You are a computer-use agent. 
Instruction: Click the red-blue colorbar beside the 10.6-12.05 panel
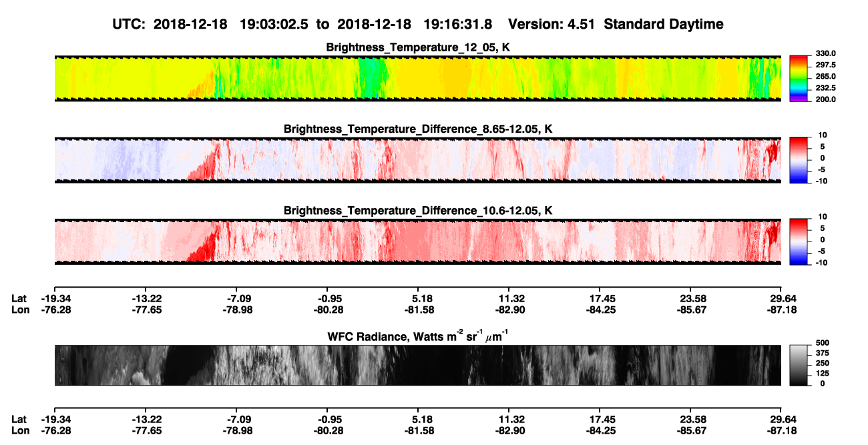(x=799, y=242)
